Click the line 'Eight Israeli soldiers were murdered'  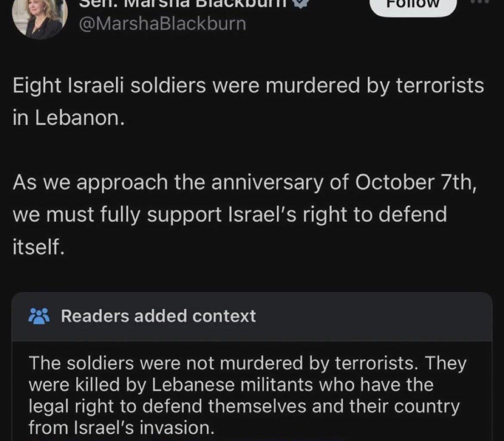click(x=248, y=86)
